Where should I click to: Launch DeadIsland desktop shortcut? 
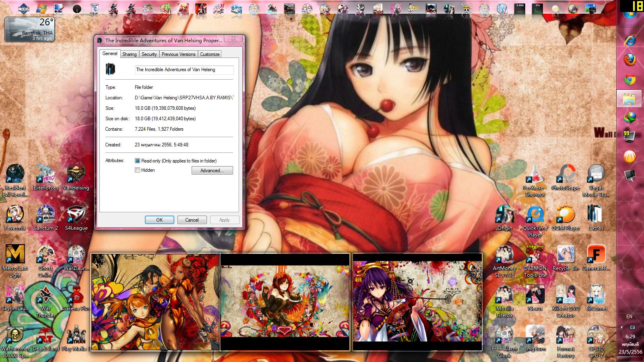(45, 338)
